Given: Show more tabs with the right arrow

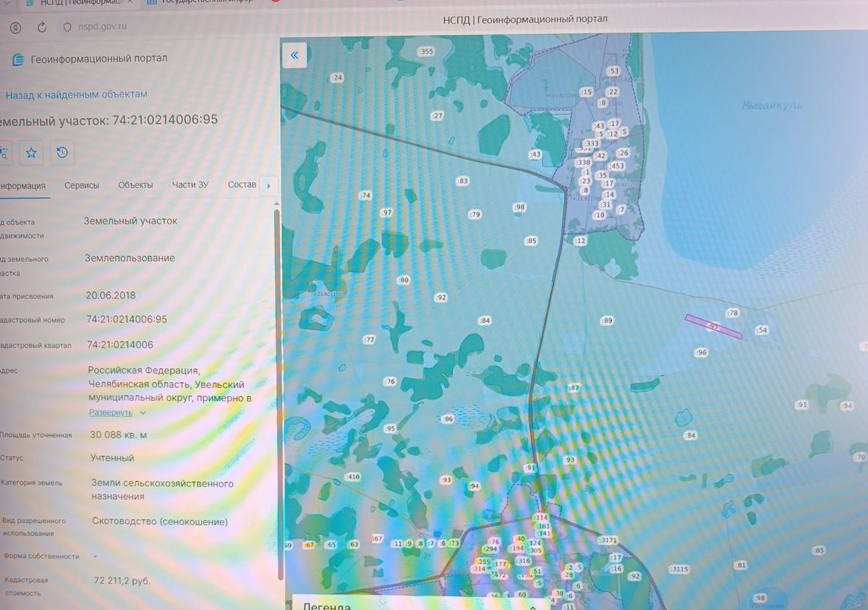Looking at the screenshot, I should [269, 185].
